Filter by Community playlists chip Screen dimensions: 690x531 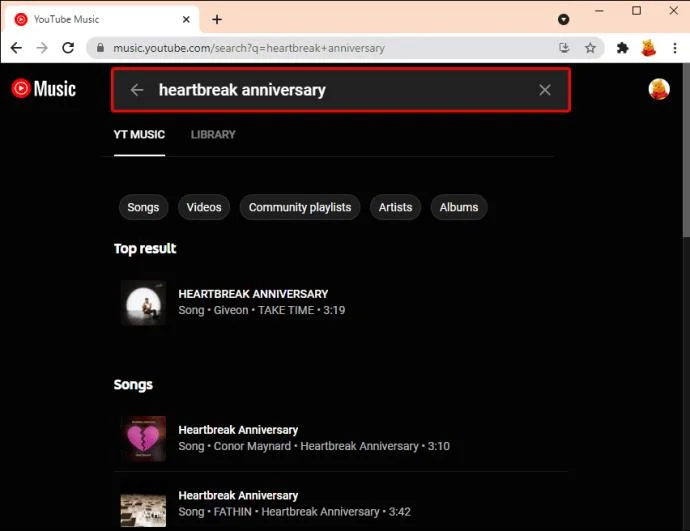(x=300, y=207)
